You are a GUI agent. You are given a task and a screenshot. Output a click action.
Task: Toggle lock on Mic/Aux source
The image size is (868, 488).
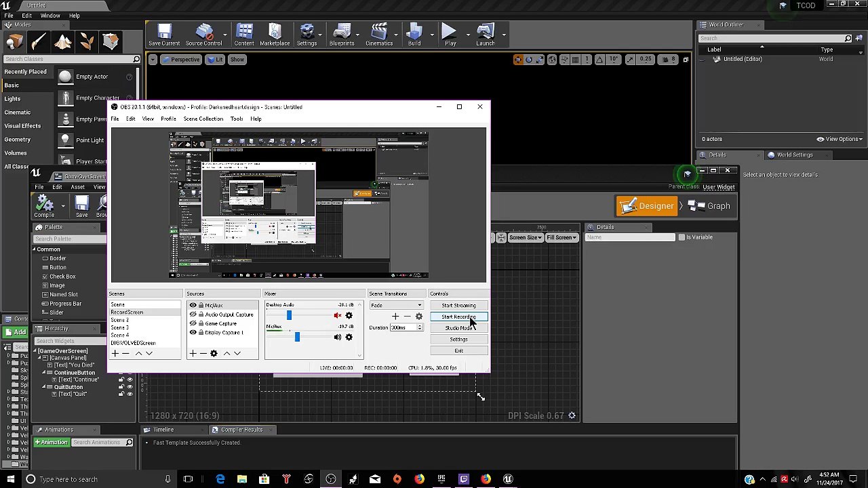click(x=201, y=306)
